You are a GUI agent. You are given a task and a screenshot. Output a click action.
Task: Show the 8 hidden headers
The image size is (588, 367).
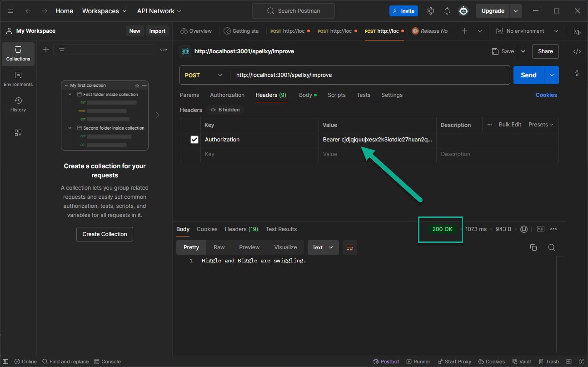pyautogui.click(x=225, y=110)
